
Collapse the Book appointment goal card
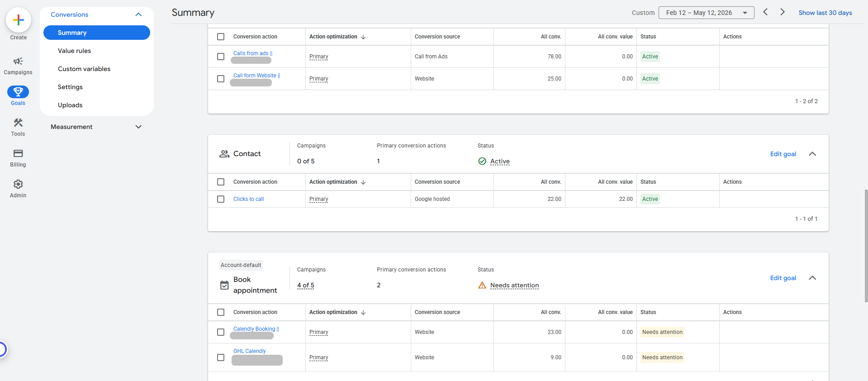(812, 278)
